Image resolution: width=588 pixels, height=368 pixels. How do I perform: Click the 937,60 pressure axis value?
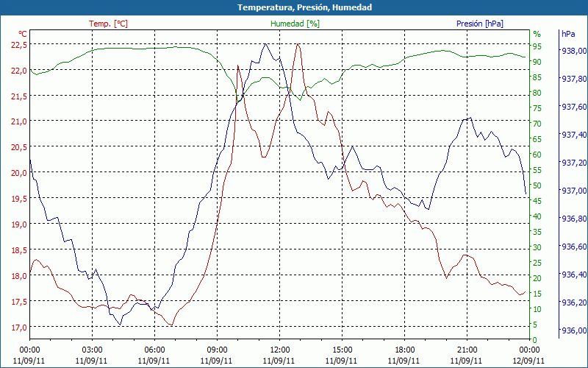coord(573,107)
